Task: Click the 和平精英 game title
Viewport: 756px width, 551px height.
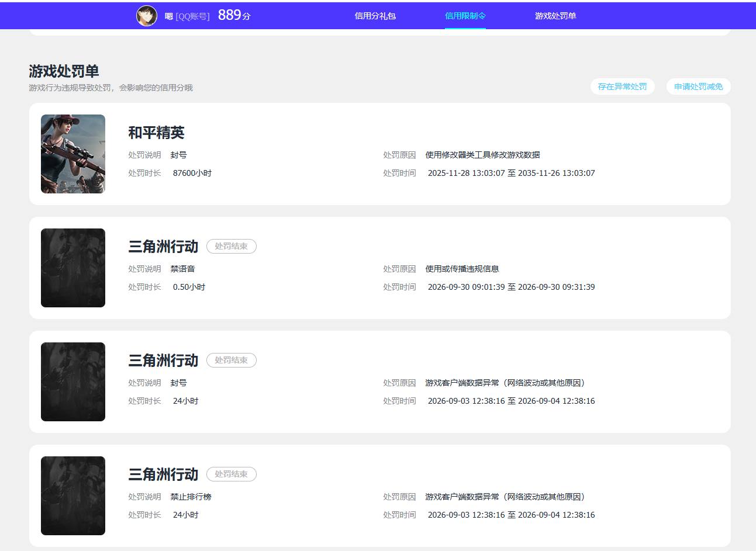Action: click(x=157, y=133)
